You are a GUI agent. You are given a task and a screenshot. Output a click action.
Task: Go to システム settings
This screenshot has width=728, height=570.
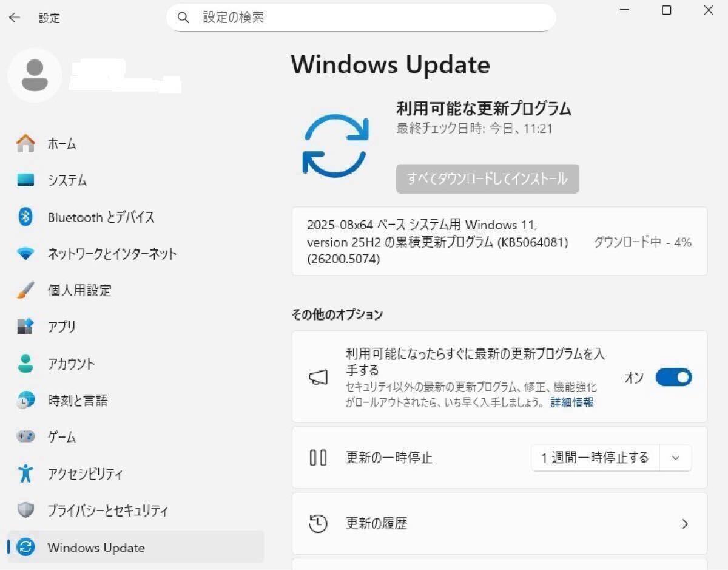point(136,180)
